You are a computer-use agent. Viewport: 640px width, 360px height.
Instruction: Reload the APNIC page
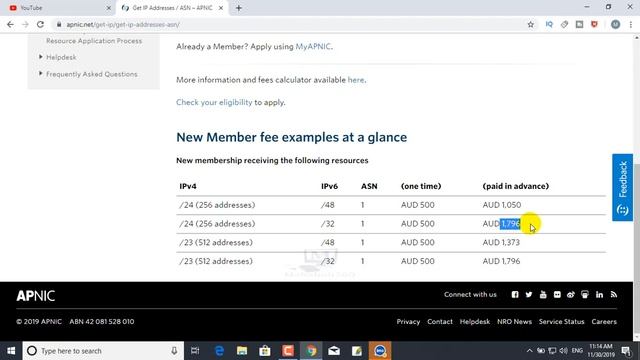pyautogui.click(x=40, y=24)
